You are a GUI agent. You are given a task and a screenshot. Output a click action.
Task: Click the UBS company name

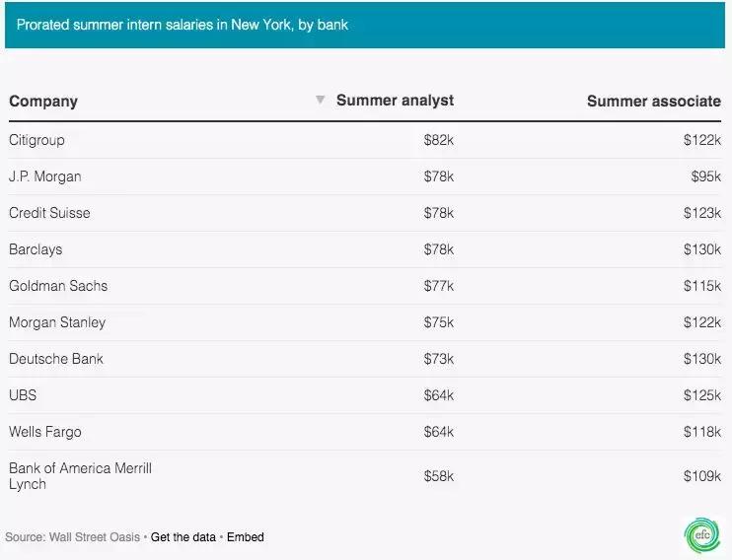click(x=24, y=395)
